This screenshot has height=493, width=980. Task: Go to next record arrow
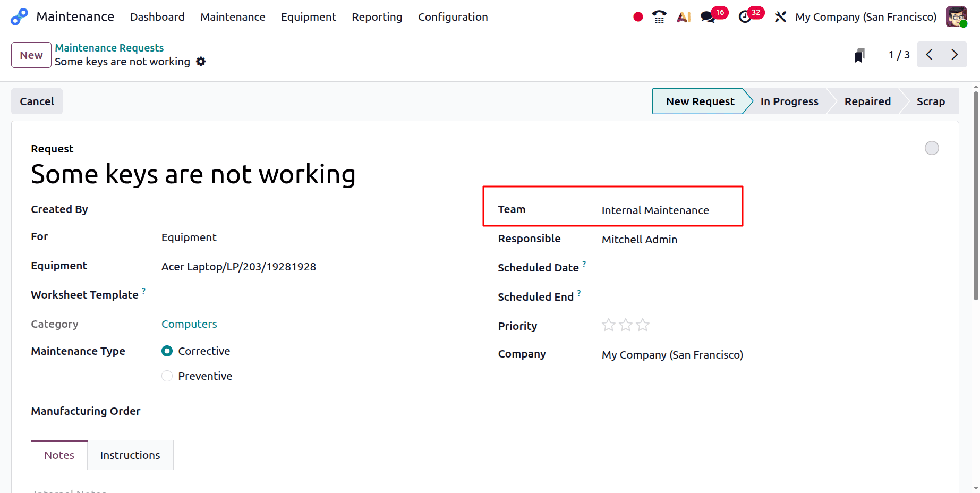(x=955, y=55)
